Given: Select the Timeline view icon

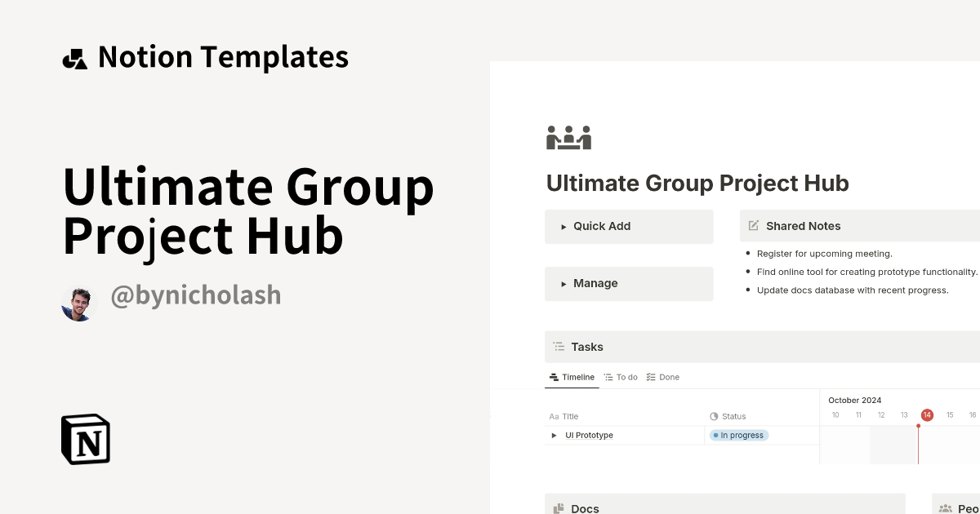Looking at the screenshot, I should coord(553,377).
